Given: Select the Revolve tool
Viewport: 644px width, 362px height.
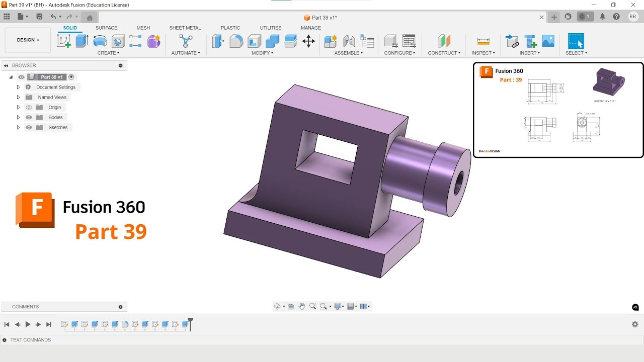Looking at the screenshot, I should coord(100,41).
